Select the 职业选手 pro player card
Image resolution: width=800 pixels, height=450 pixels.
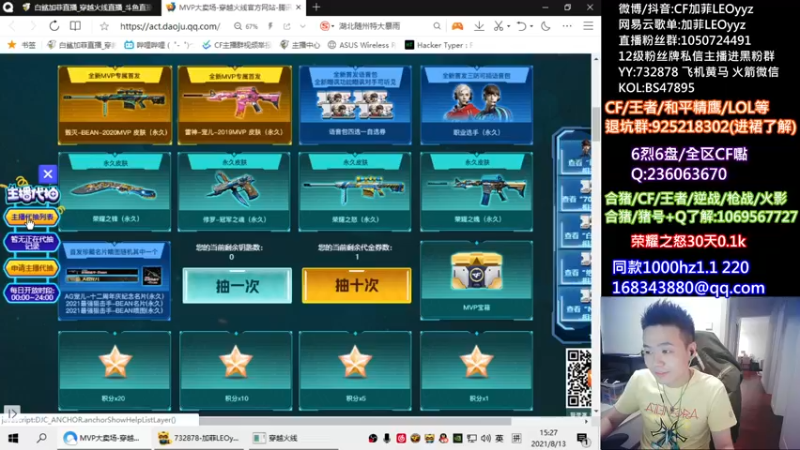[477, 104]
